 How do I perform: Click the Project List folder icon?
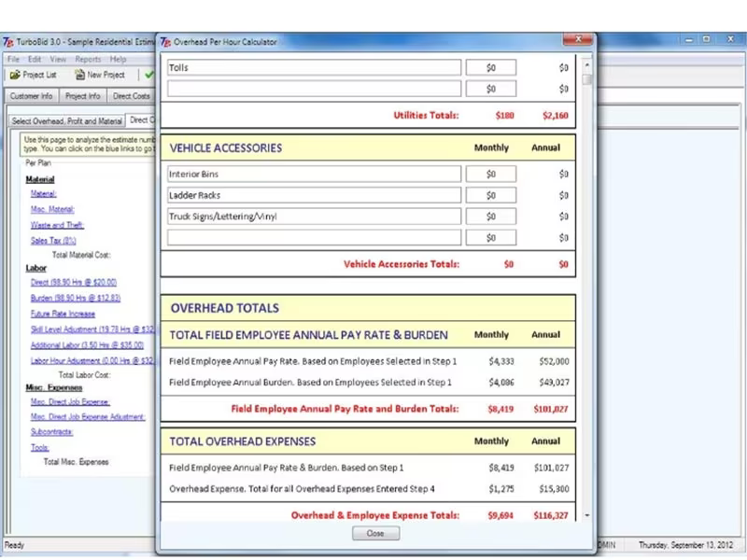tap(15, 75)
